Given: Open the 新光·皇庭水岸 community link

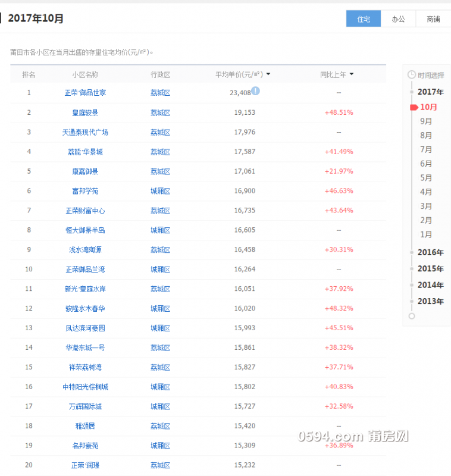Looking at the screenshot, I should click(x=85, y=289).
